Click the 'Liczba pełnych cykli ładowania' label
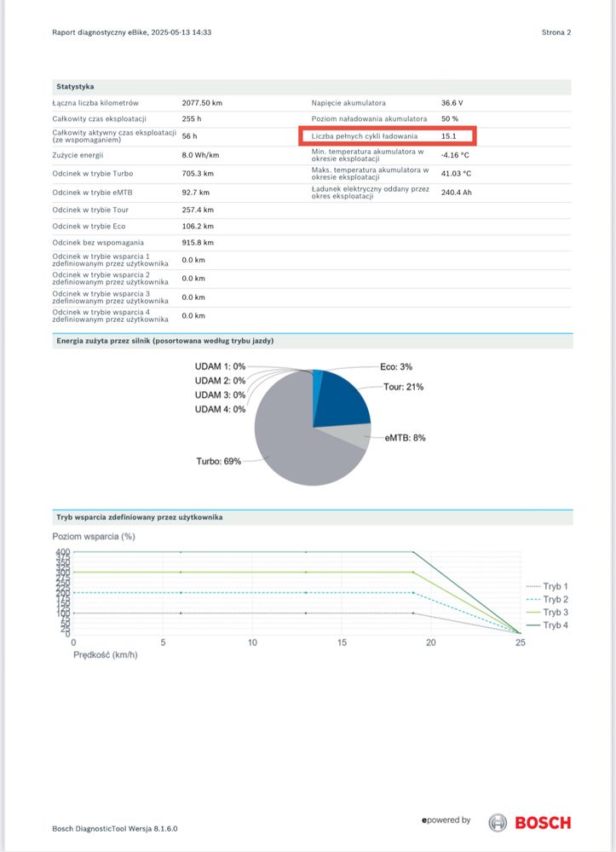The image size is (616, 852). [365, 136]
